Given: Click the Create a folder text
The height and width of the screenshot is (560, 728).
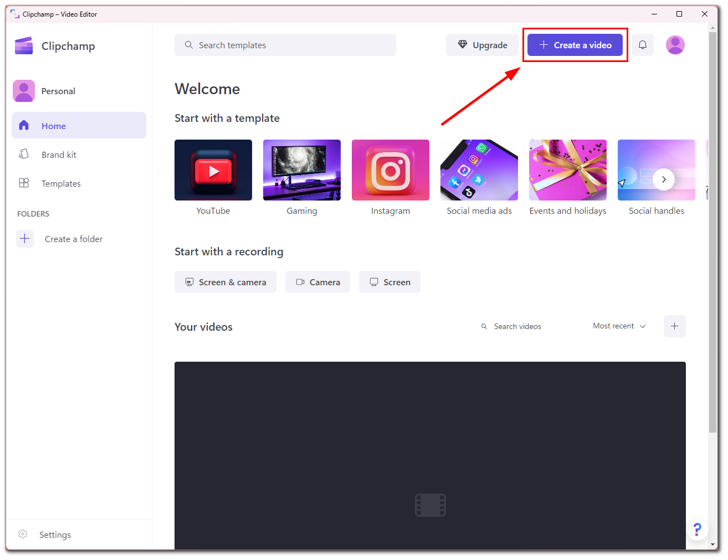Looking at the screenshot, I should point(74,239).
